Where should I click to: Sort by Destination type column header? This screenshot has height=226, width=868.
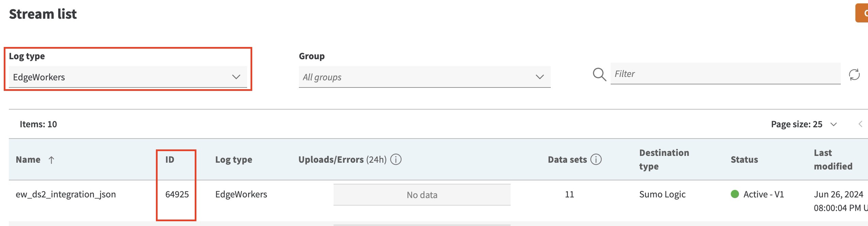pyautogui.click(x=664, y=160)
